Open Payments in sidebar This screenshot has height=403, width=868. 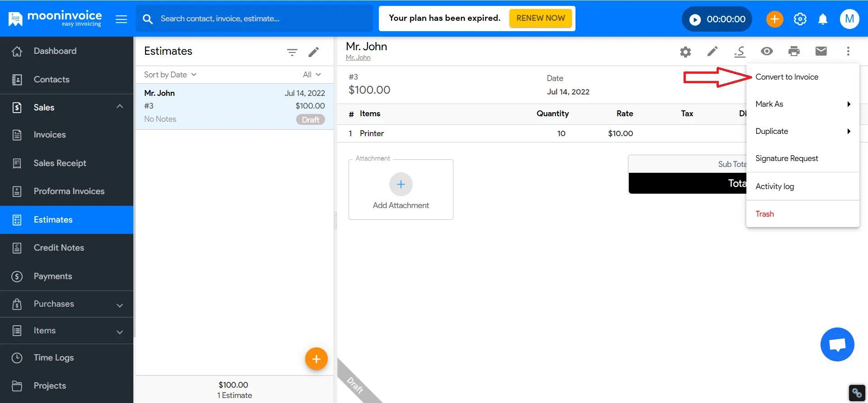pyautogui.click(x=67, y=276)
